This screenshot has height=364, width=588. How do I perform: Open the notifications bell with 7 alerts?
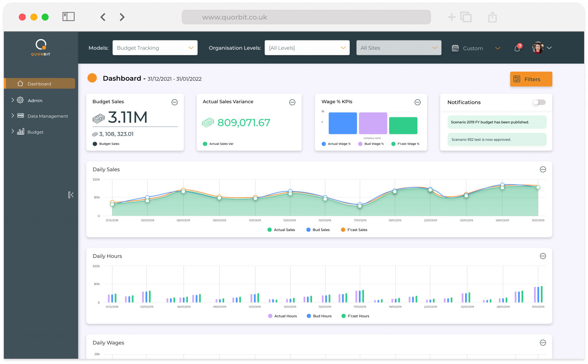tap(517, 48)
